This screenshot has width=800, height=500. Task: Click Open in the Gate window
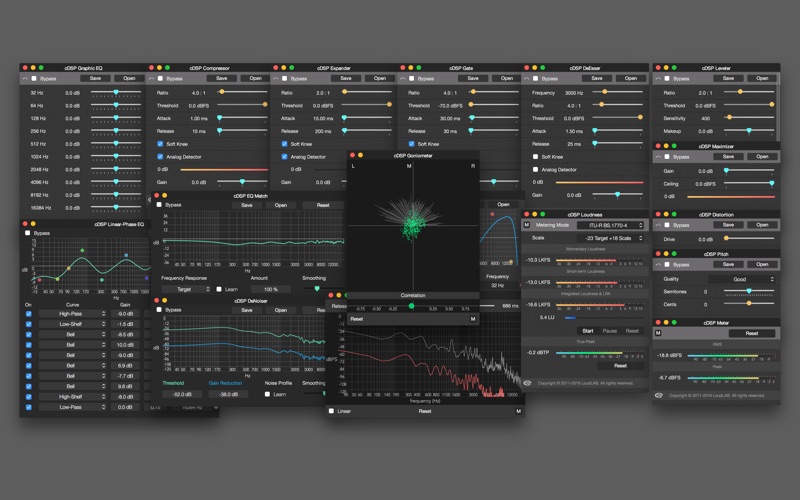point(507,79)
